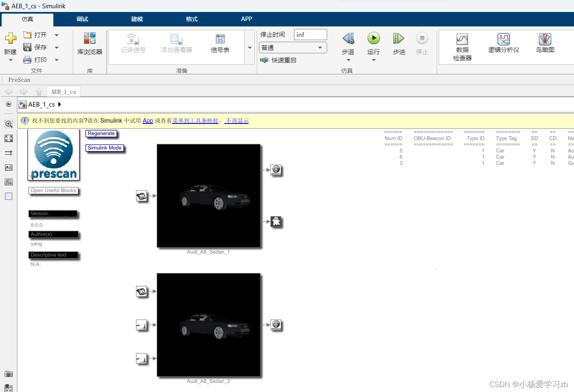Screen dimensions: 574x392
Task: Click the PreScan toolbar label
Action: click(19, 80)
